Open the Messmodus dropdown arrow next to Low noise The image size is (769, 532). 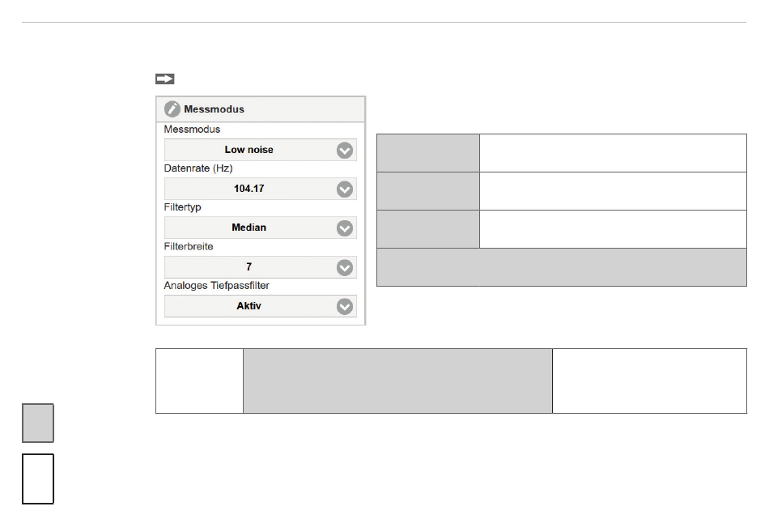pyautogui.click(x=345, y=150)
